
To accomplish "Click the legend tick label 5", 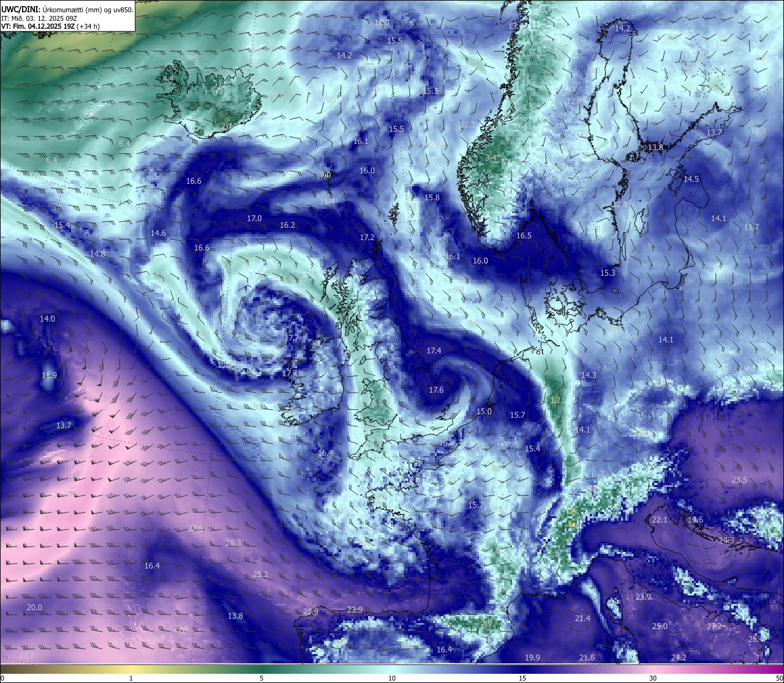I will 262,678.
